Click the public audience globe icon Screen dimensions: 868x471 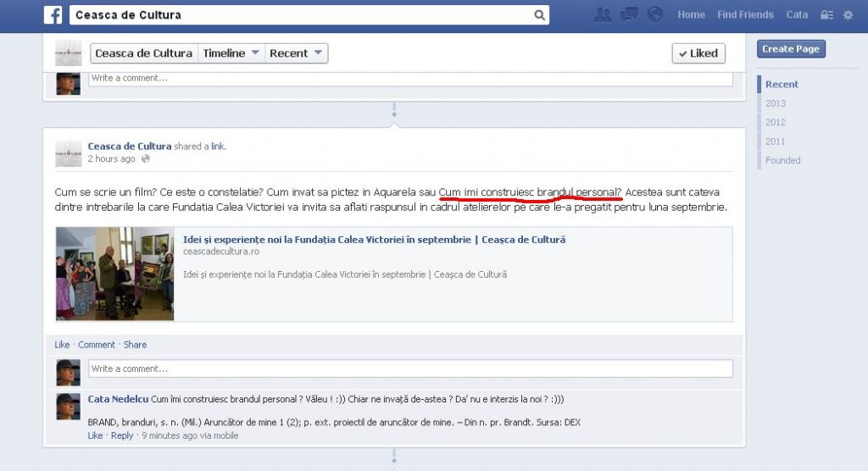146,159
